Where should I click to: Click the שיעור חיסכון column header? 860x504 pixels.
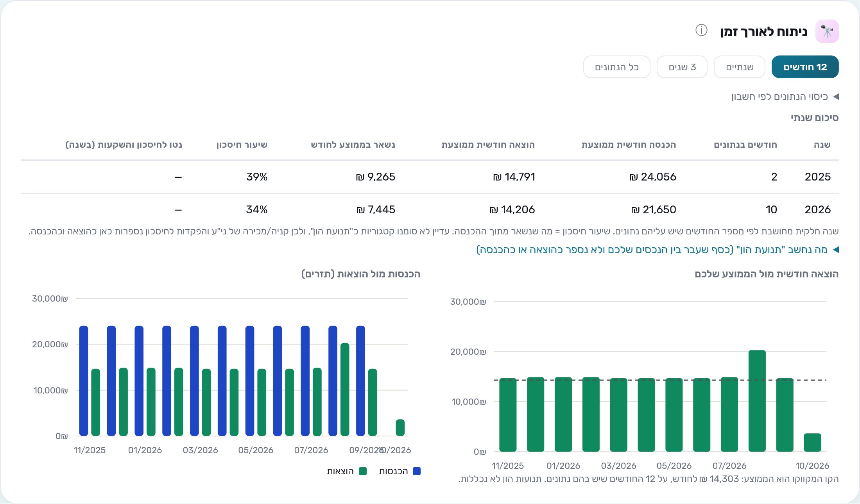(242, 145)
